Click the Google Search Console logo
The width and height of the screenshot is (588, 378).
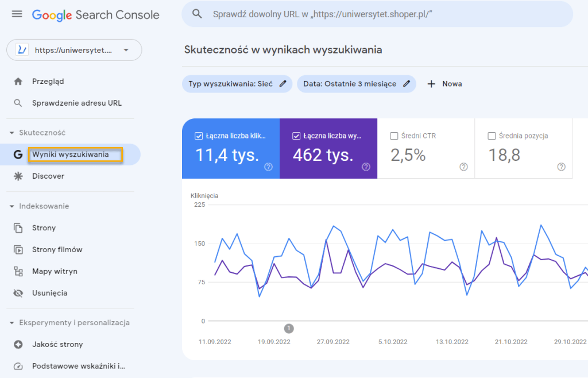[x=96, y=15]
